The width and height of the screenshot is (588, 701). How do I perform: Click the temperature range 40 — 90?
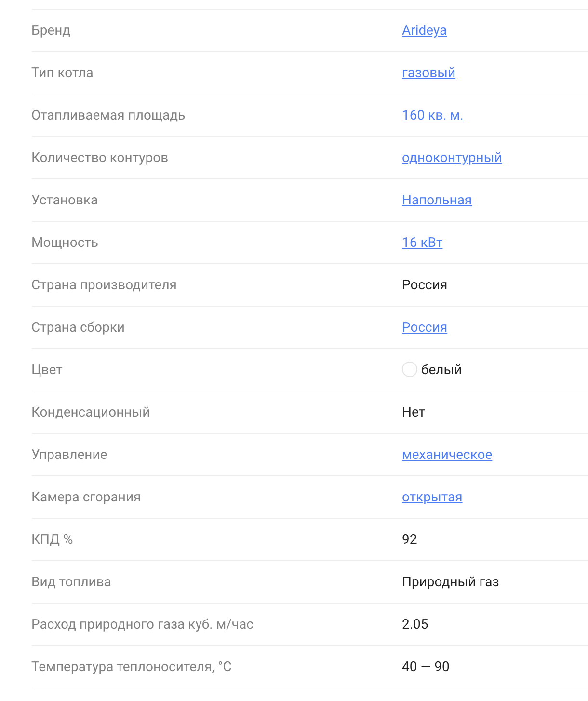[426, 667]
